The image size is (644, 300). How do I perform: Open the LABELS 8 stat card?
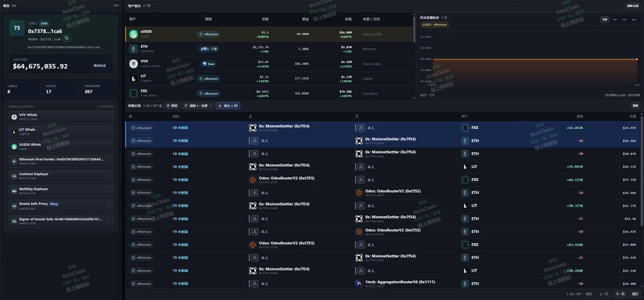23,89
